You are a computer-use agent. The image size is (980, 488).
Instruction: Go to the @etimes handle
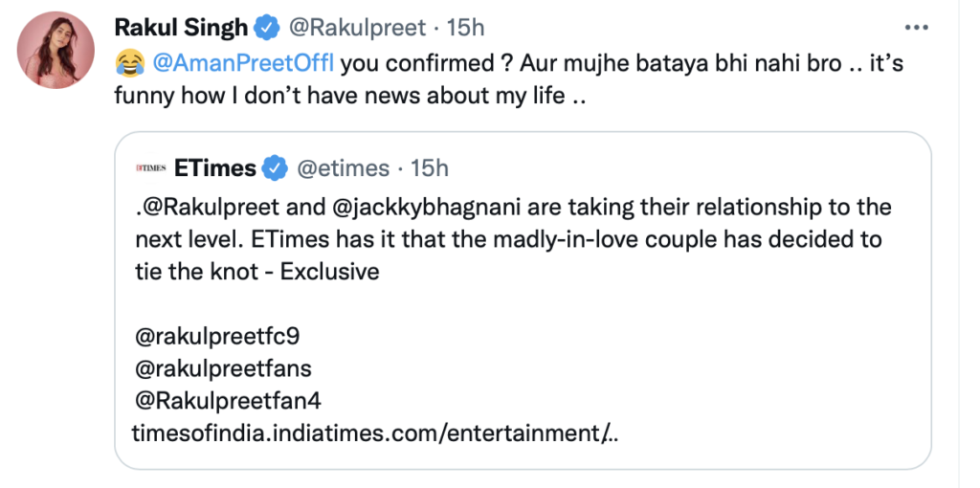(x=344, y=169)
